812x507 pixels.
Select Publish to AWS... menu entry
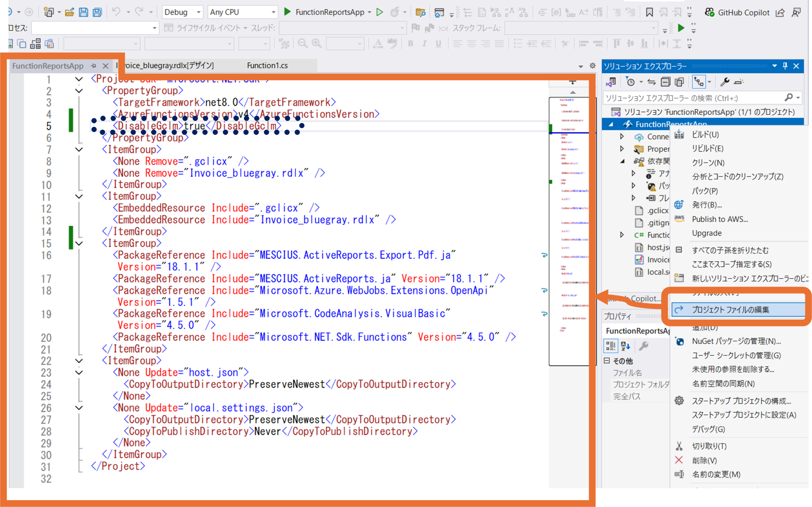point(720,219)
